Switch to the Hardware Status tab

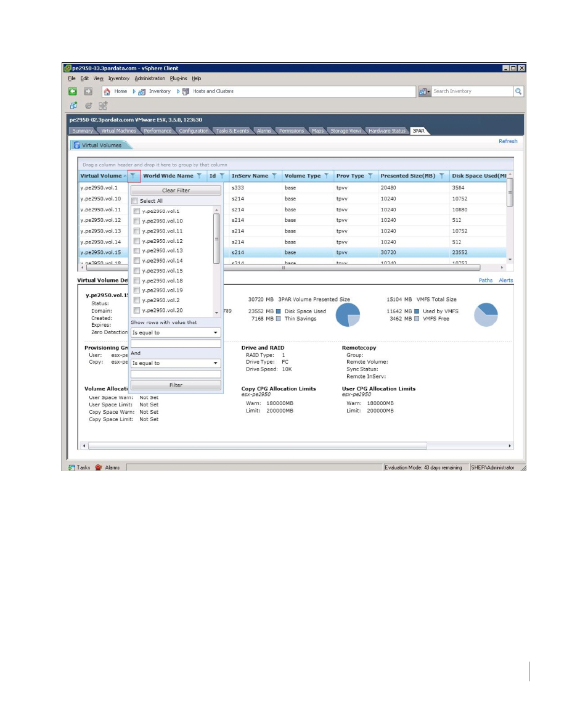pos(386,131)
